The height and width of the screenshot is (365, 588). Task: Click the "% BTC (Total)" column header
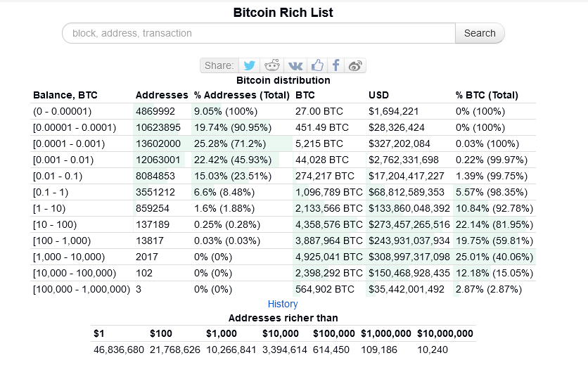coord(487,95)
